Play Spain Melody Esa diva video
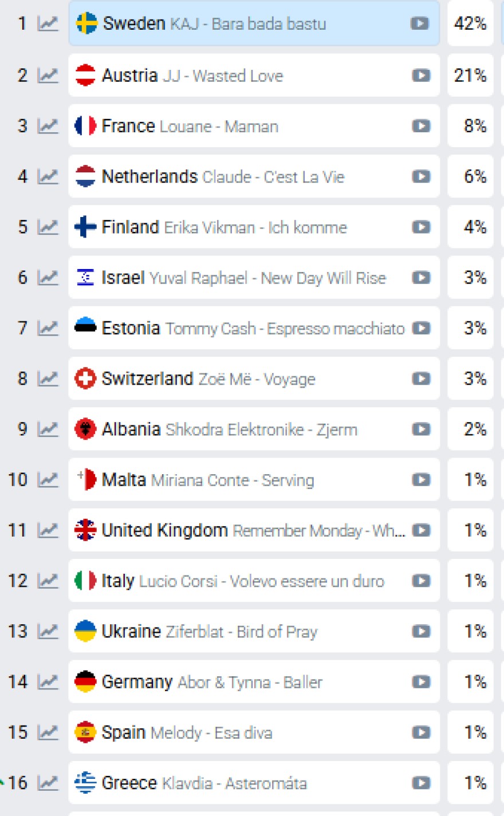The height and width of the screenshot is (816, 504). [421, 732]
